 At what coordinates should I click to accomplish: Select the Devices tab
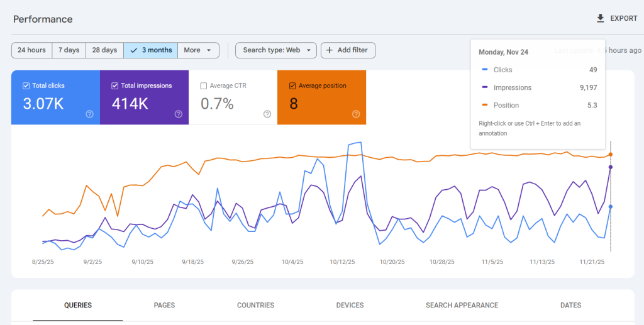click(350, 306)
